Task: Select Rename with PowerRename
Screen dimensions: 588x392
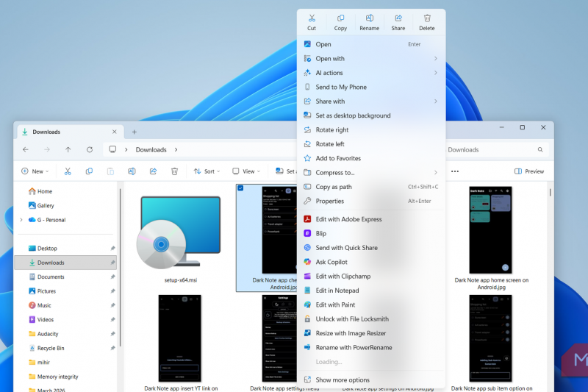Action: coord(371,347)
